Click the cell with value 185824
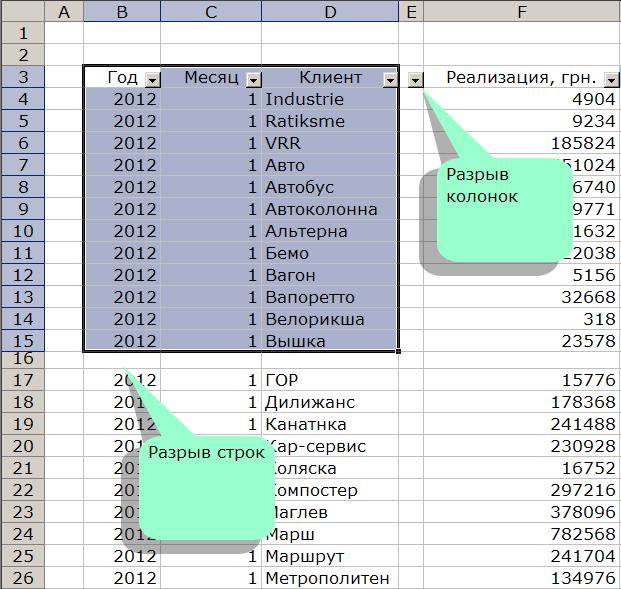This screenshot has width=621, height=589. coord(521,143)
